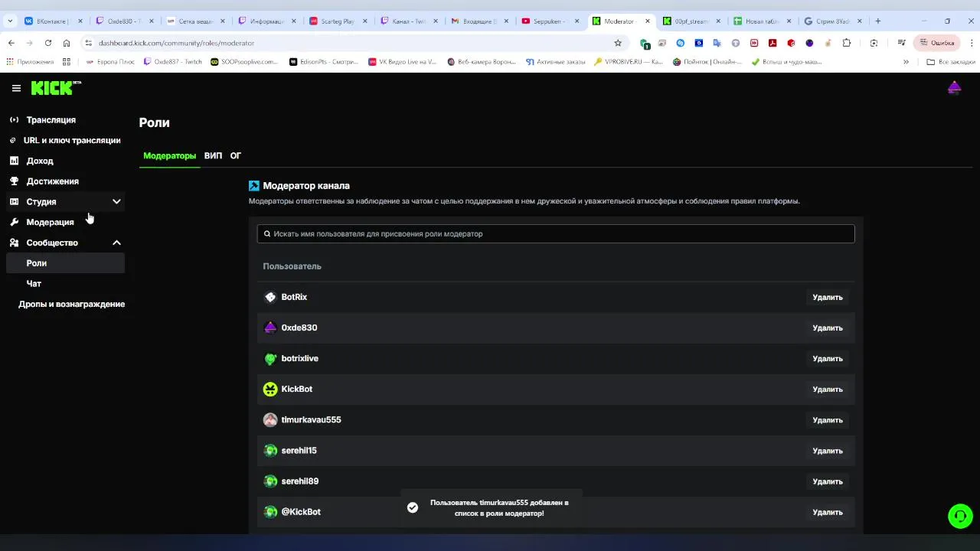The height and width of the screenshot is (551, 980).
Task: Switch to the ОГ tab
Action: [236, 155]
